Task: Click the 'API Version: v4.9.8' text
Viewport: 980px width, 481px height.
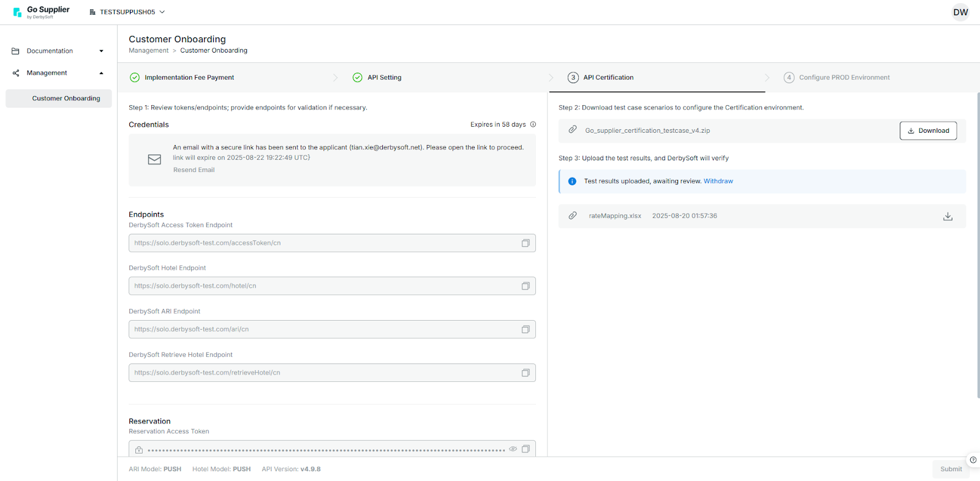Action: [x=291, y=469]
